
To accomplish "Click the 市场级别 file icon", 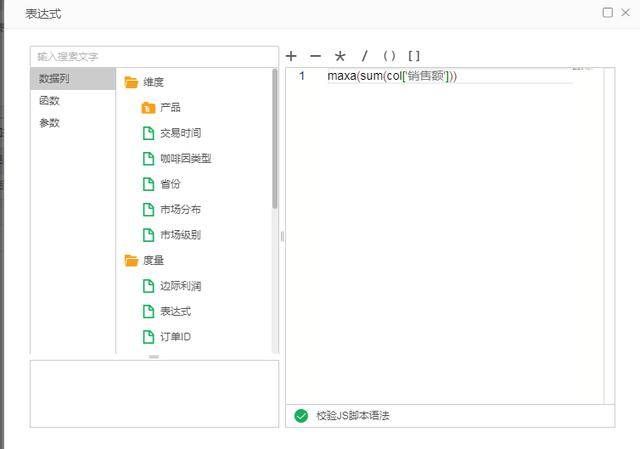I will click(x=148, y=235).
